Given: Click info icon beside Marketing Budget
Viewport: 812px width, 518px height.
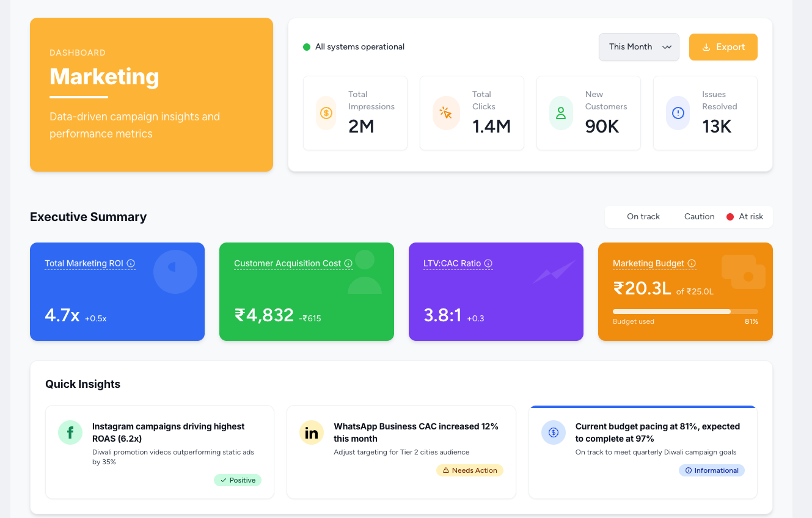Looking at the screenshot, I should [692, 263].
